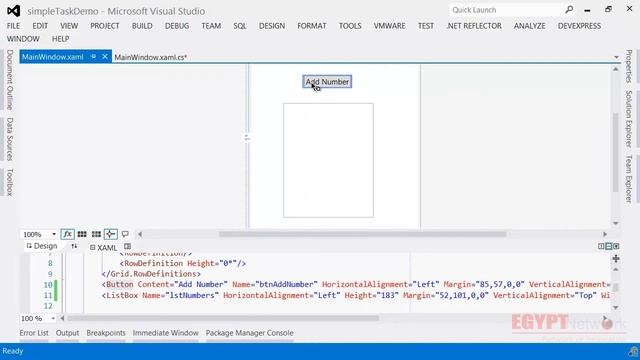Toggle designer annotations speech bubble icon
This screenshot has height=360, width=640.
click(125, 234)
